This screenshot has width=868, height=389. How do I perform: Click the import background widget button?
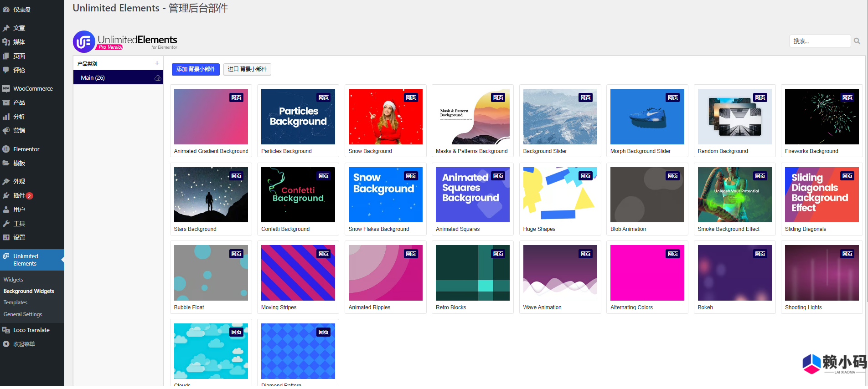(247, 69)
